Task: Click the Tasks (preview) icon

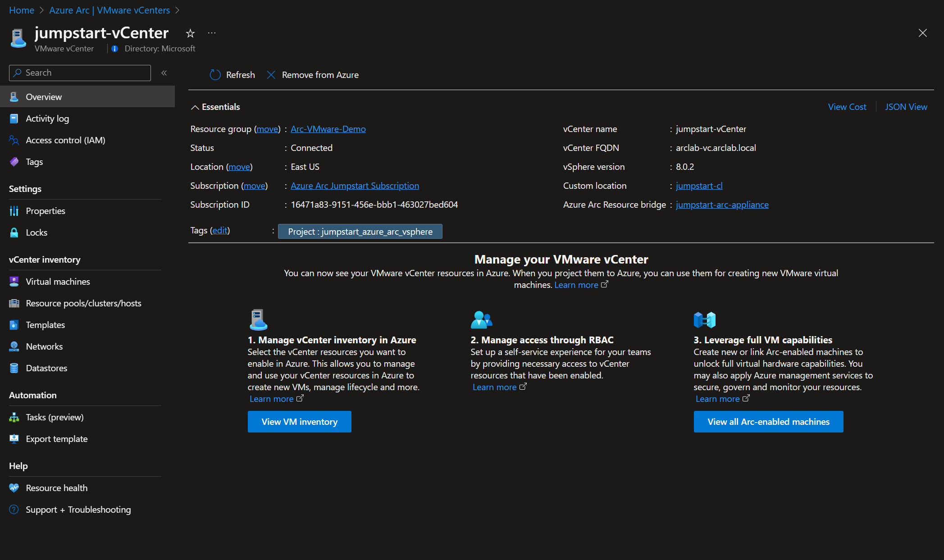Action: coord(14,417)
